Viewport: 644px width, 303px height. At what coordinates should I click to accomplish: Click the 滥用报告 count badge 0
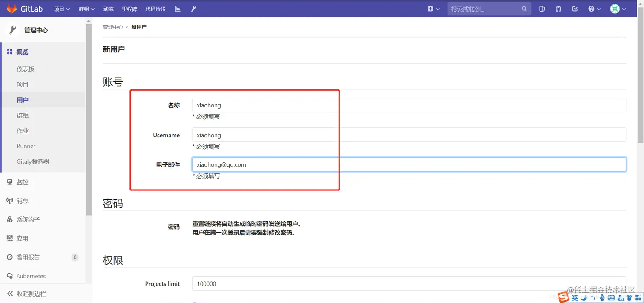click(75, 257)
